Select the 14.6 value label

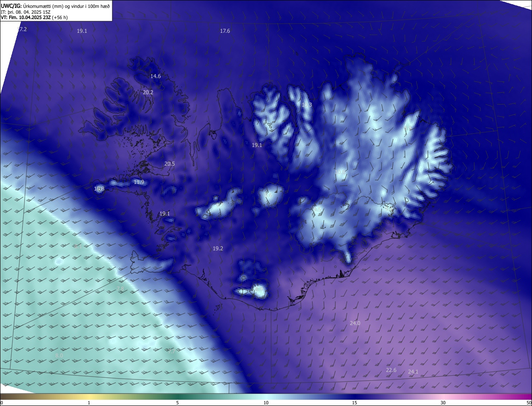pos(155,76)
